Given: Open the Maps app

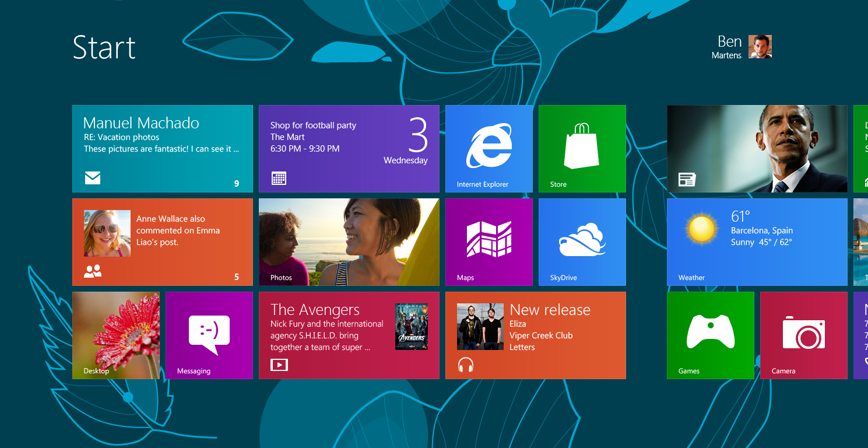Looking at the screenshot, I should 489,242.
